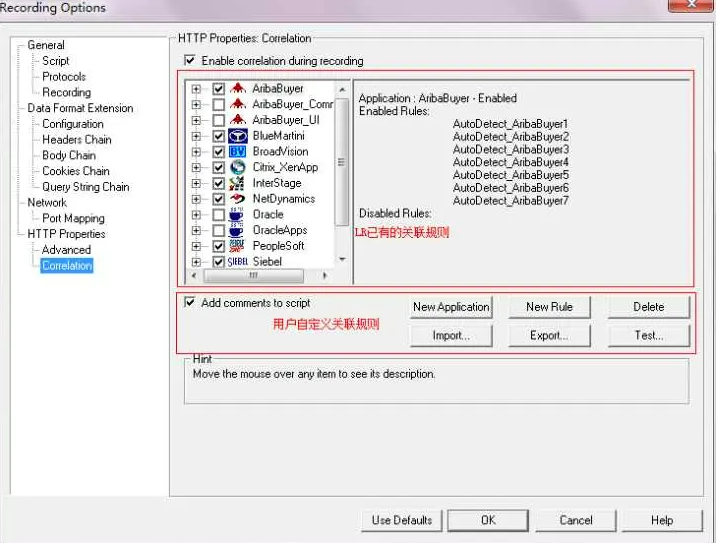Click the Import... button
The height and width of the screenshot is (543, 716).
(x=451, y=336)
